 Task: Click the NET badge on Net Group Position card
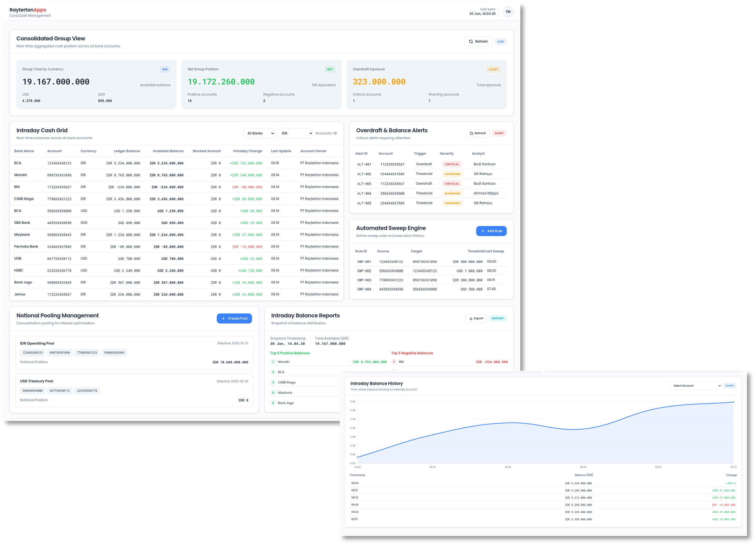pos(330,69)
